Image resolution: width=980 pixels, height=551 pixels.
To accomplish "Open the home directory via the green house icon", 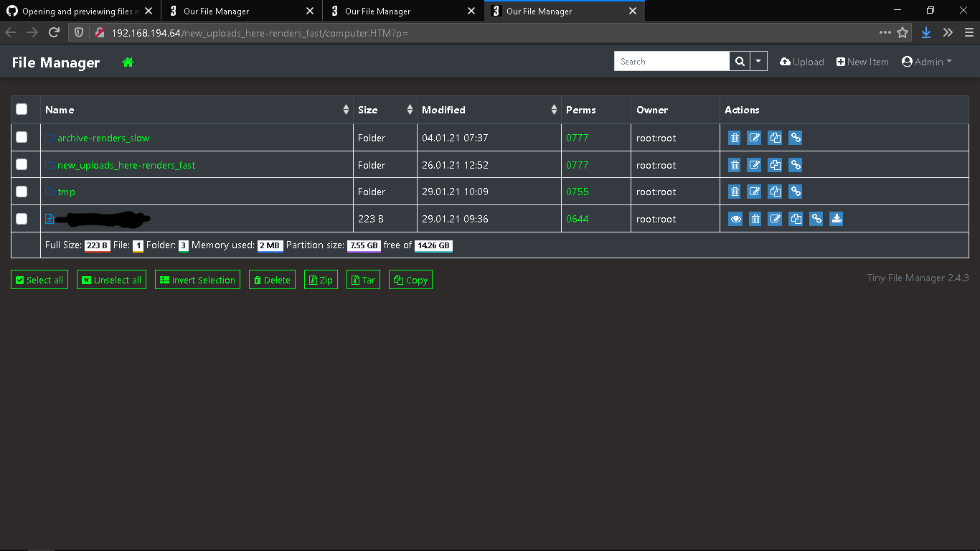I will point(127,62).
